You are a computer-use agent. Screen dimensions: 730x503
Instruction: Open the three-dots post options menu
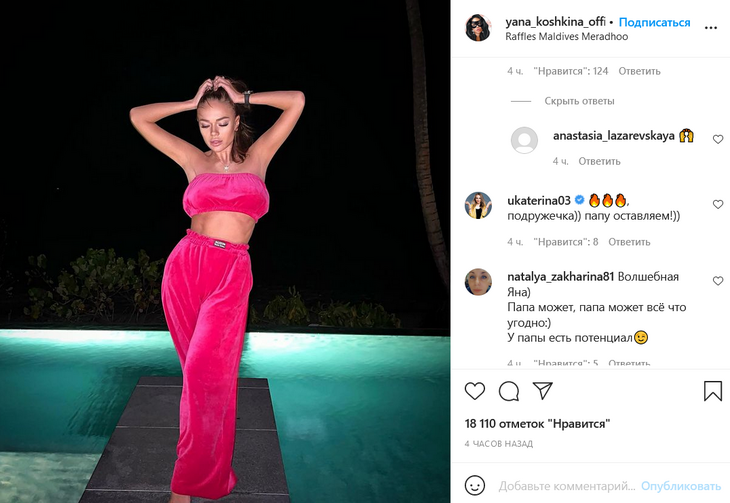coord(710,28)
